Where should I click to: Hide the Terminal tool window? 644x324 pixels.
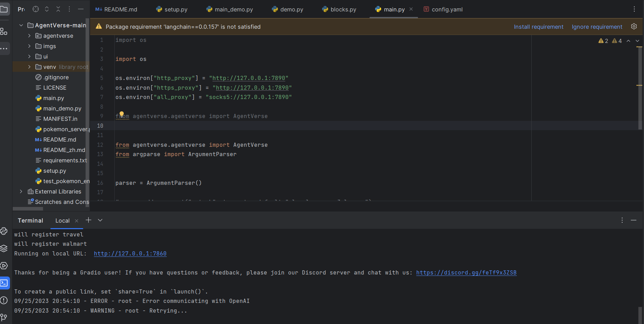pos(634,220)
